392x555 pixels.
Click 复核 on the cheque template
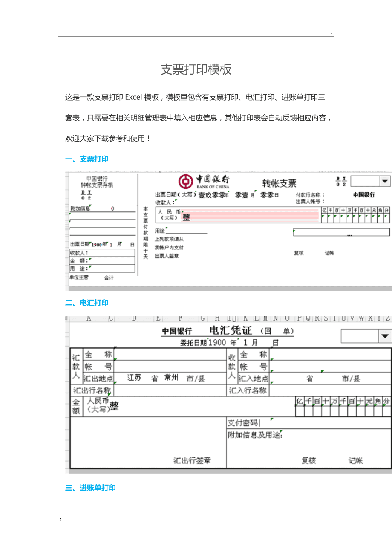click(x=299, y=253)
